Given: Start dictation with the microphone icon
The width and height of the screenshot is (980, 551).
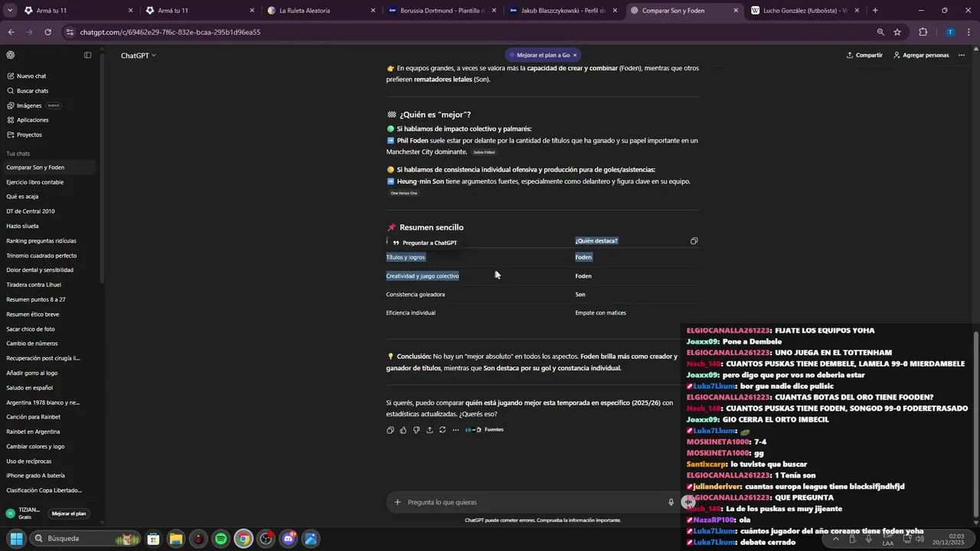Looking at the screenshot, I should 671,502.
